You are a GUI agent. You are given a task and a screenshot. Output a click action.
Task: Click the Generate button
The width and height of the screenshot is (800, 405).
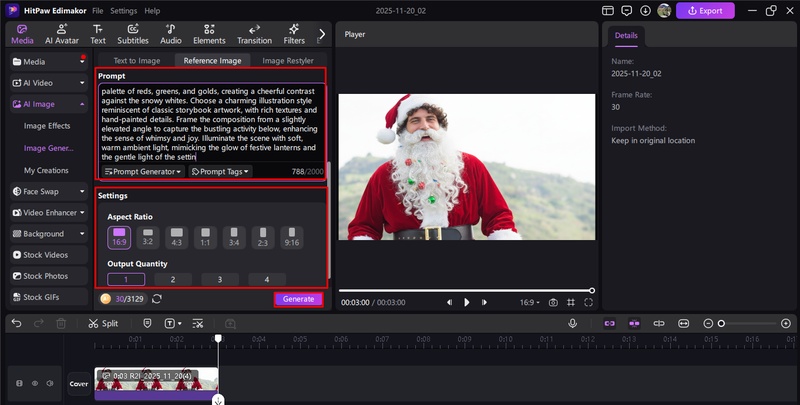[x=298, y=299]
